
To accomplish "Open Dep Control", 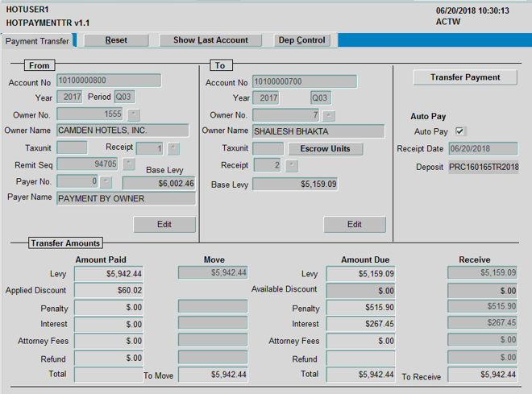I will 301,40.
